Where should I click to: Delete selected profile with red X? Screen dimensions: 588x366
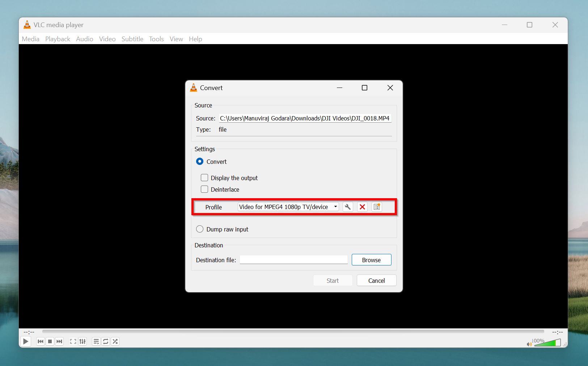pos(362,207)
